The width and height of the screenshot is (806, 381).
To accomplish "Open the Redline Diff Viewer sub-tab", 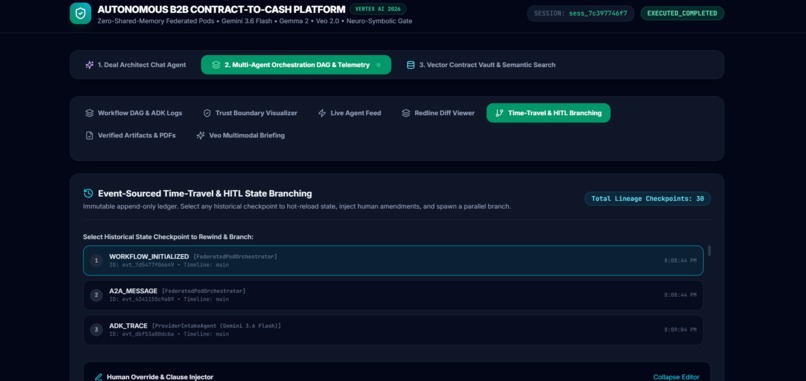I will pos(438,113).
